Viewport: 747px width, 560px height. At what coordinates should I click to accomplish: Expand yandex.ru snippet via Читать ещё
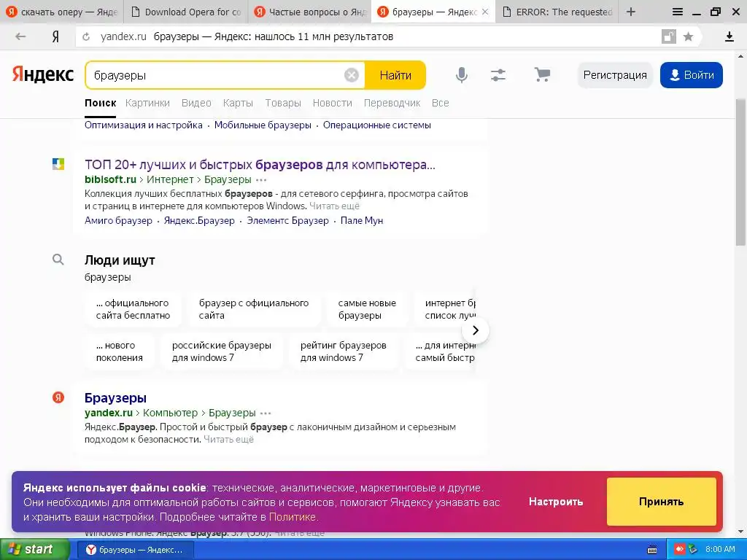click(x=228, y=440)
